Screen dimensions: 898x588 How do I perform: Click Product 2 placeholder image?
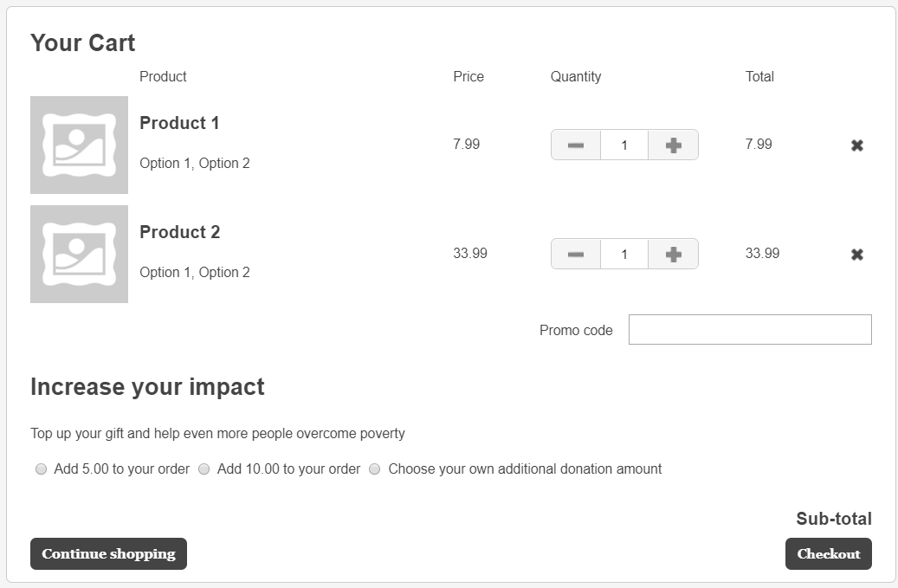point(79,254)
